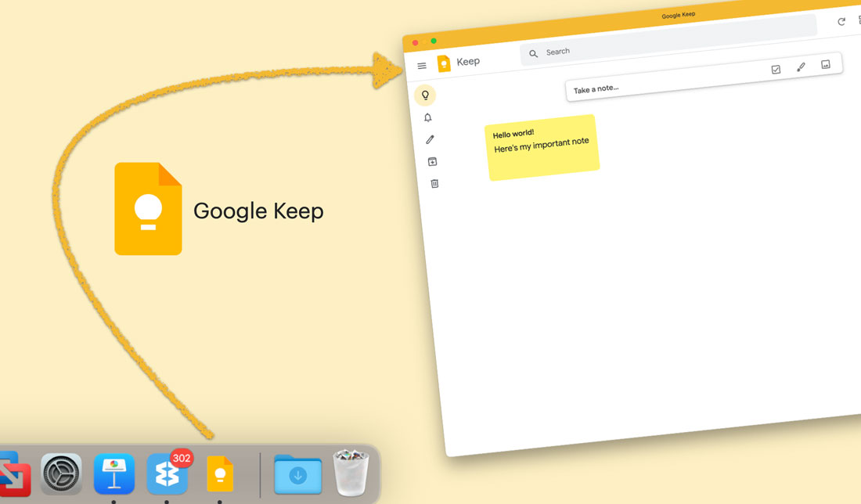The width and height of the screenshot is (861, 504).
Task: Open Google Keep from the Dock
Action: coord(220,473)
